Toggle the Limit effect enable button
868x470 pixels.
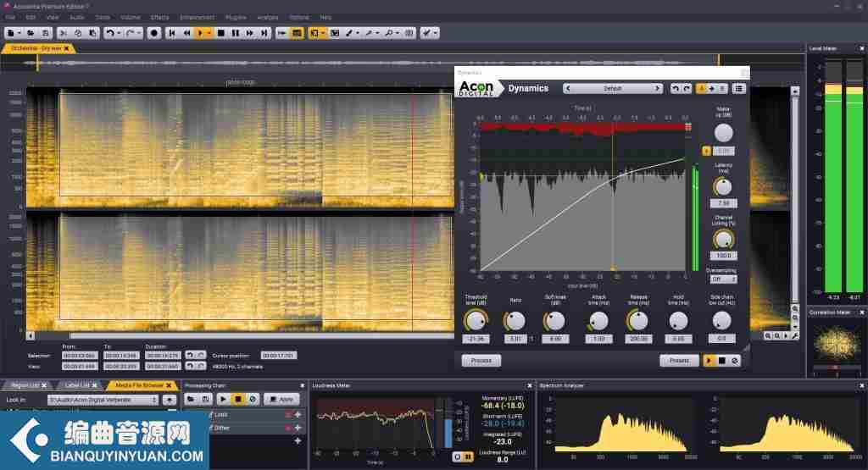coord(288,414)
